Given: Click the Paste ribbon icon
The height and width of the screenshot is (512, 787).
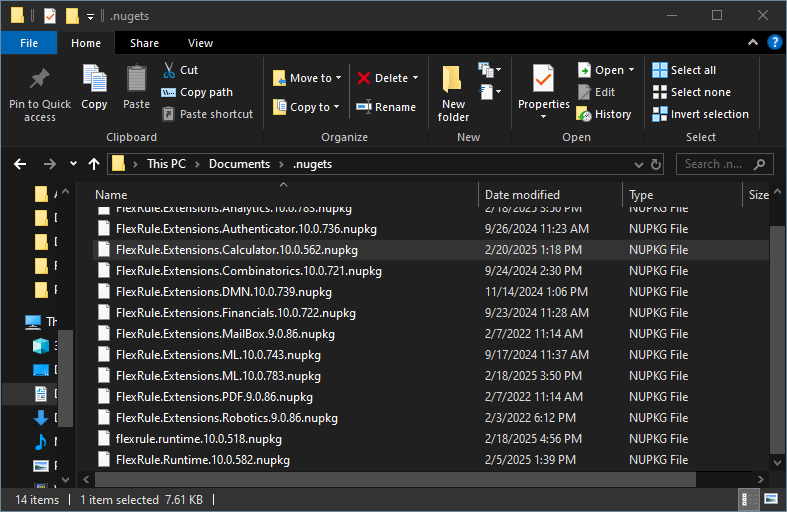Looking at the screenshot, I should pos(136,79).
